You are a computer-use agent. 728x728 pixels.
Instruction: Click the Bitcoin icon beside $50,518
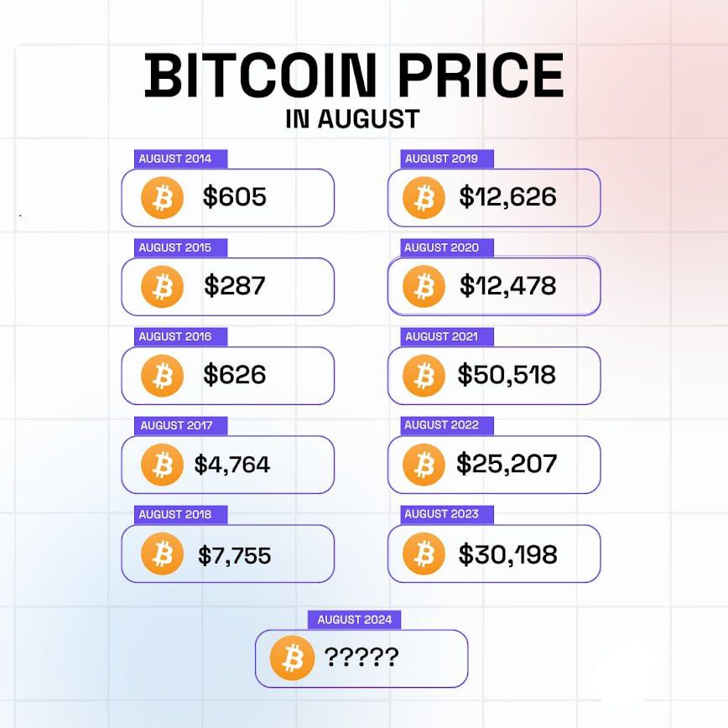(x=424, y=376)
